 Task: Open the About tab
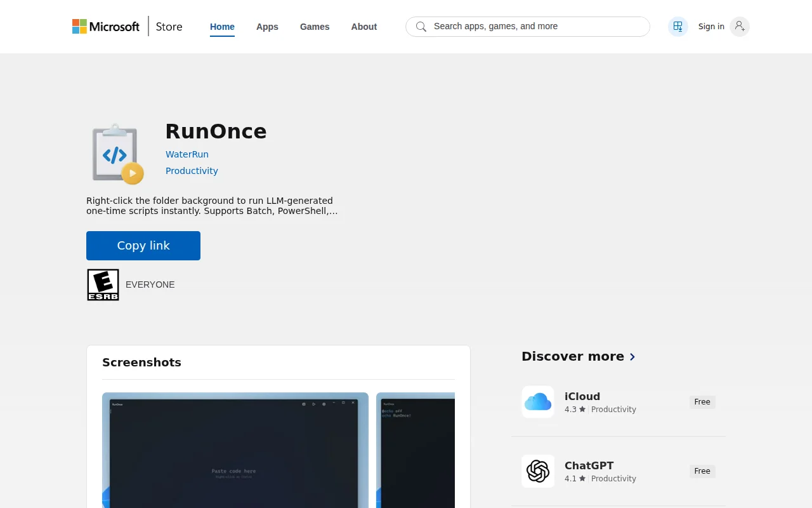[364, 27]
